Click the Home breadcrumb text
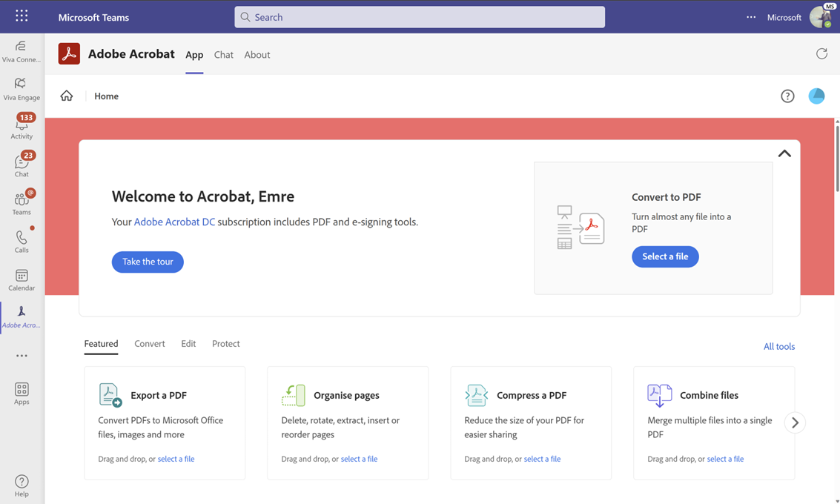840x504 pixels. [107, 96]
